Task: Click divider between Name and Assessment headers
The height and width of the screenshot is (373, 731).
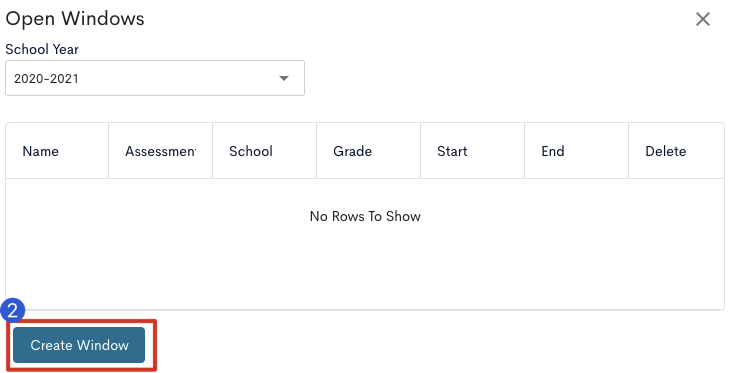Action: point(109,151)
